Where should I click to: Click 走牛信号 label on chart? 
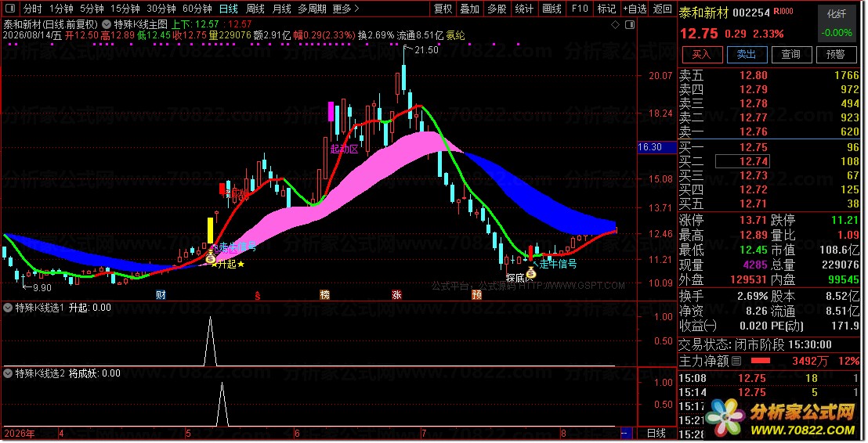[x=558, y=264]
